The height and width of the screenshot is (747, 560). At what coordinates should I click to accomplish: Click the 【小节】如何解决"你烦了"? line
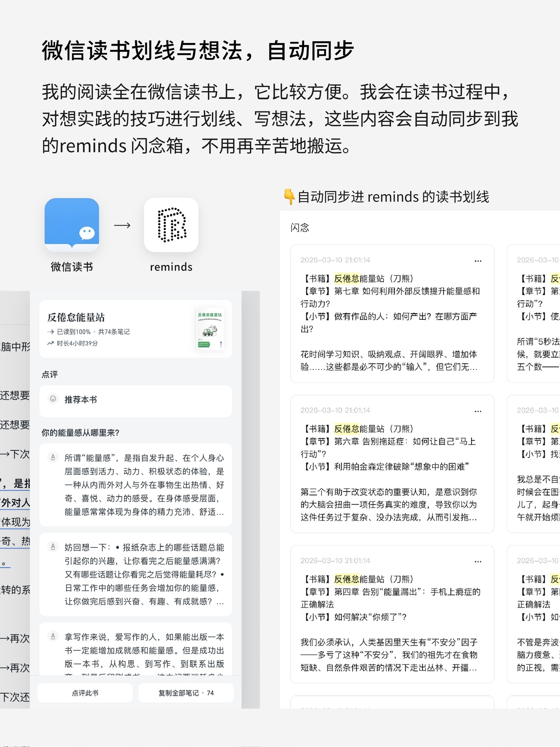click(x=354, y=617)
